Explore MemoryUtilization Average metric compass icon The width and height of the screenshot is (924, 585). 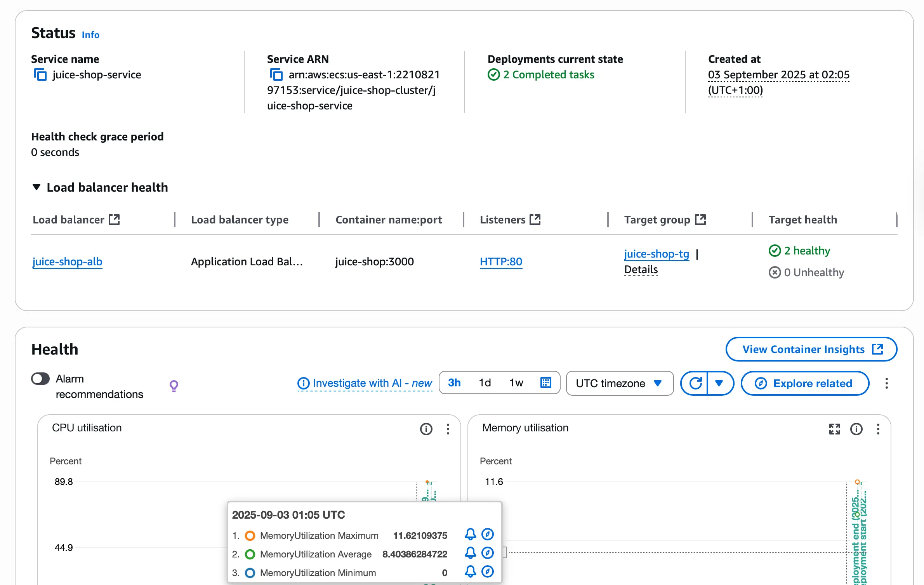pyautogui.click(x=488, y=553)
